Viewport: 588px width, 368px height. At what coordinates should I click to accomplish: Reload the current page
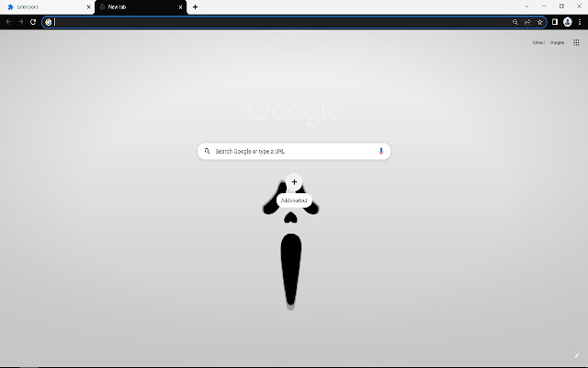tap(33, 22)
